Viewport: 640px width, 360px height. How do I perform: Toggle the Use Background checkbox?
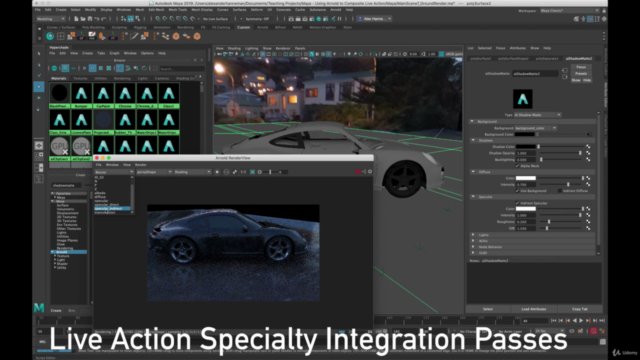pyautogui.click(x=518, y=191)
